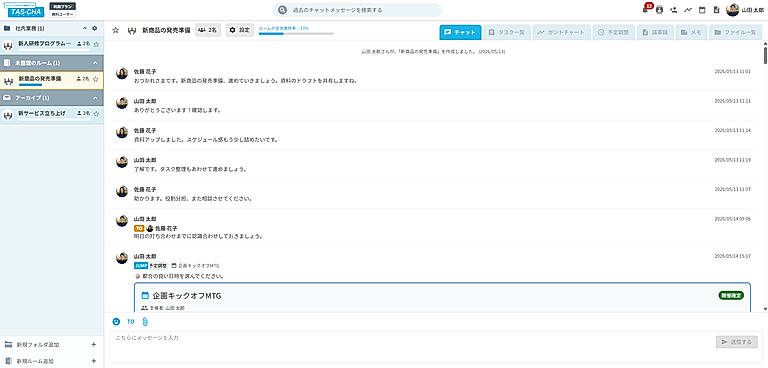Click the 無料ユーザー plan label

[x=63, y=15]
